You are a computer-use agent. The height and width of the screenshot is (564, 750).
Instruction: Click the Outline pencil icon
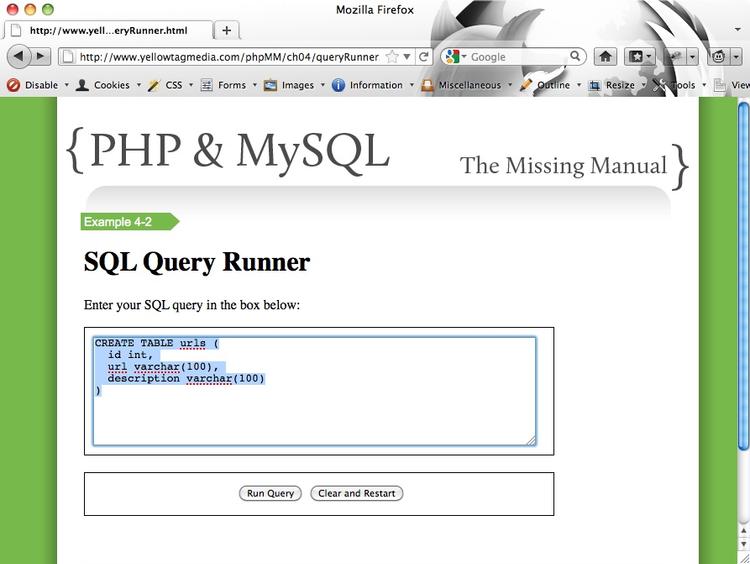click(526, 85)
